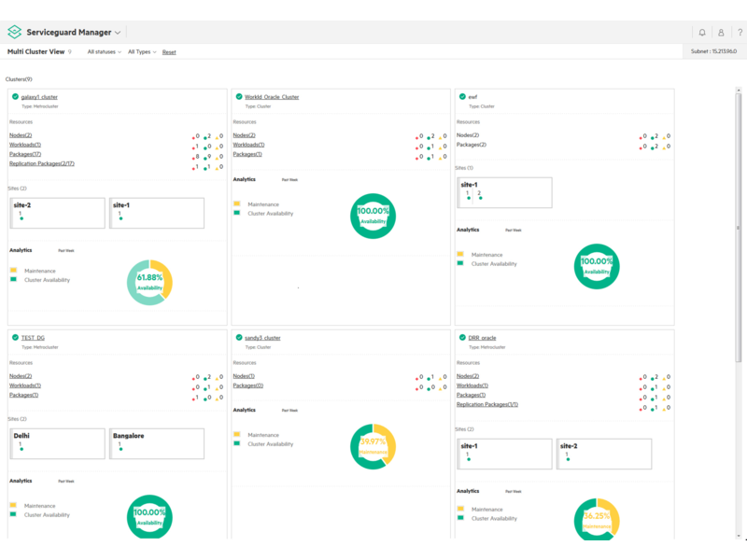The height and width of the screenshot is (560, 747).
Task: Open Nodes(2) in the Workld_Oracle_Cluster card
Action: click(245, 135)
